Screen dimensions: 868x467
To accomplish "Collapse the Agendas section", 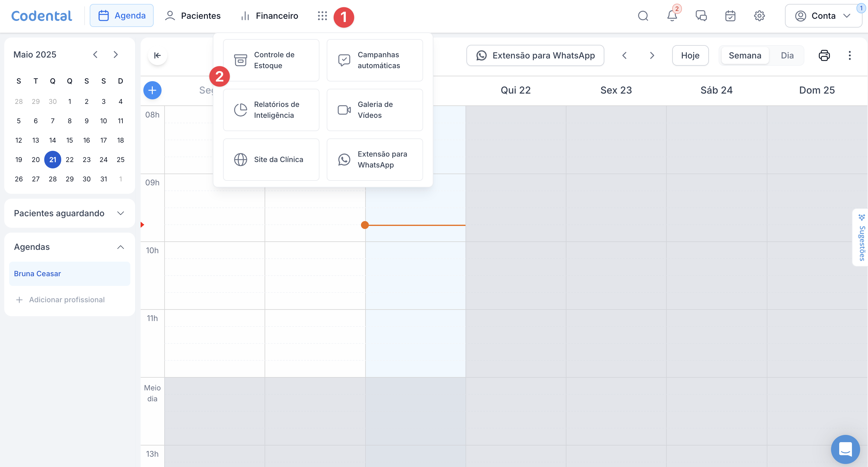I will coord(120,247).
